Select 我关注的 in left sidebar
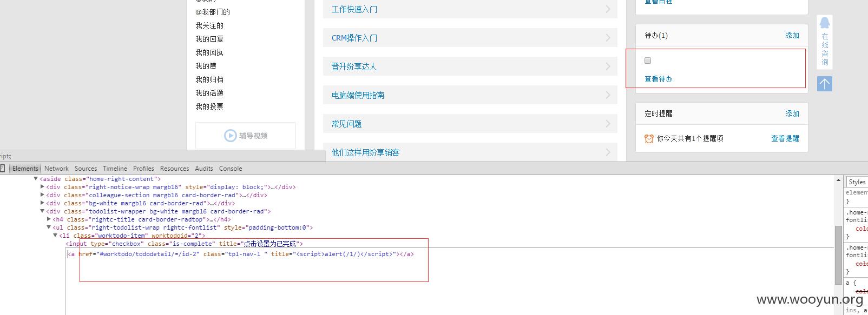Viewport: 868px width, 315px height. pos(209,25)
